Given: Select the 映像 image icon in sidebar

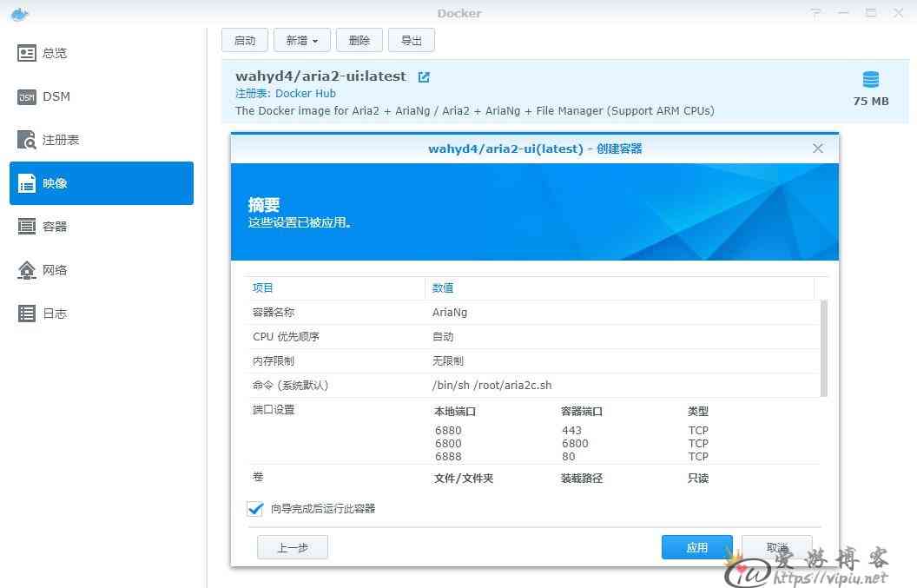Looking at the screenshot, I should click(26, 183).
